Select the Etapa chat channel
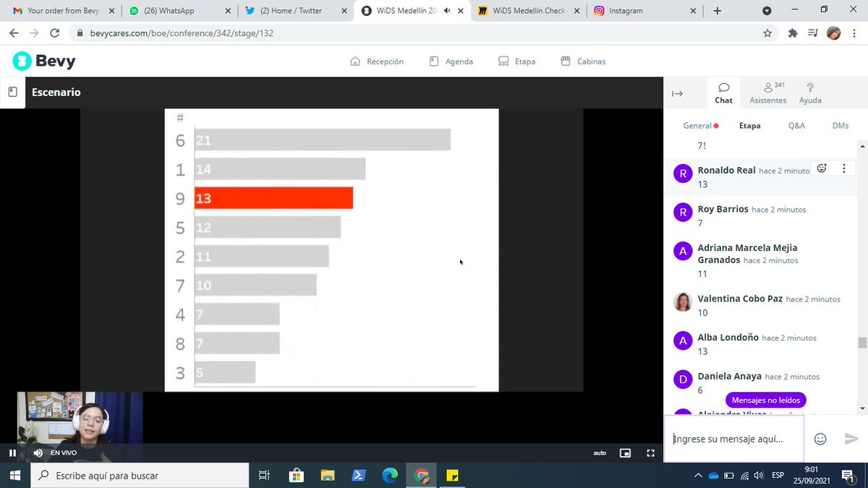Viewport: 868px width, 488px height. pyautogui.click(x=749, y=126)
